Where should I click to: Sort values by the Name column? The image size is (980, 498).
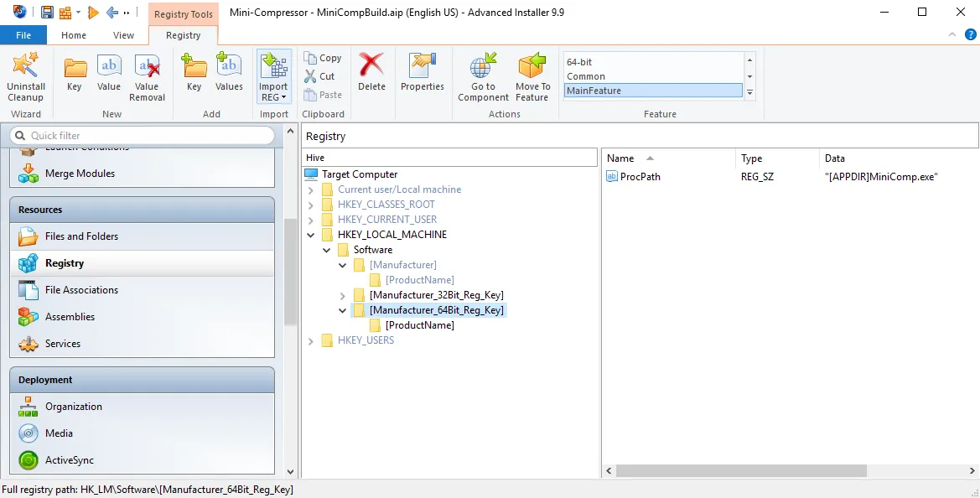click(x=669, y=158)
